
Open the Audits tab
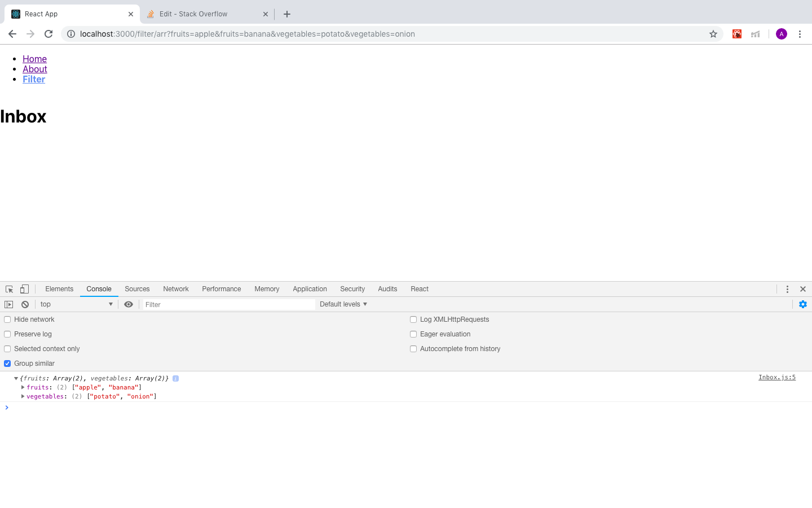coord(387,289)
